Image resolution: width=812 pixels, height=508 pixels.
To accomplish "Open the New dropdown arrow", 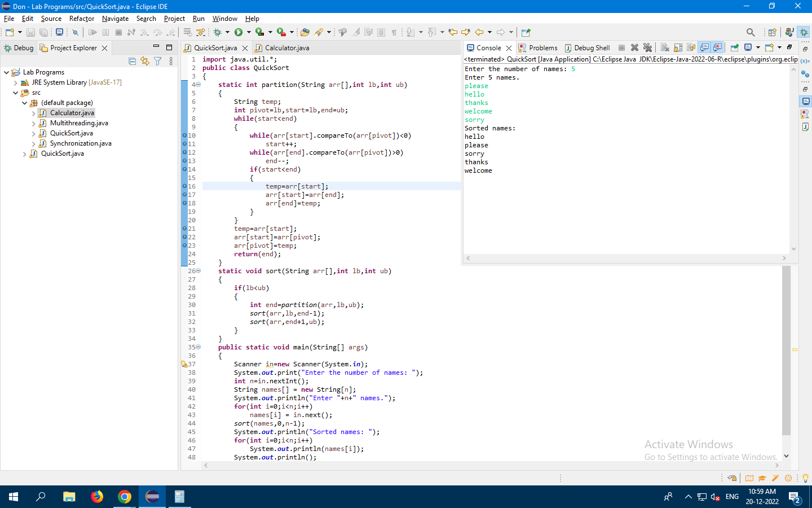I will pyautogui.click(x=20, y=32).
